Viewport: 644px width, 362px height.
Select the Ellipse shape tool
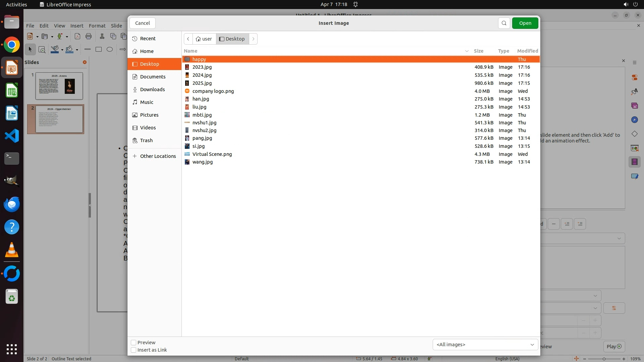(110, 49)
